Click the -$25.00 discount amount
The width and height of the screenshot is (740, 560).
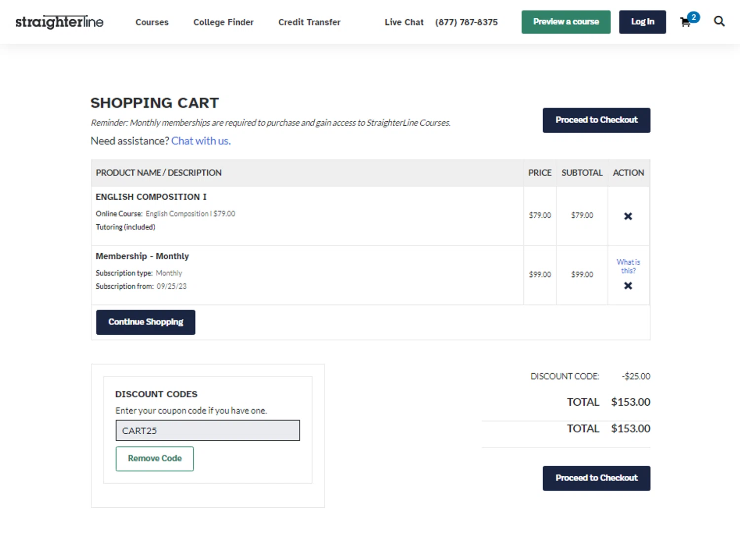pos(636,376)
